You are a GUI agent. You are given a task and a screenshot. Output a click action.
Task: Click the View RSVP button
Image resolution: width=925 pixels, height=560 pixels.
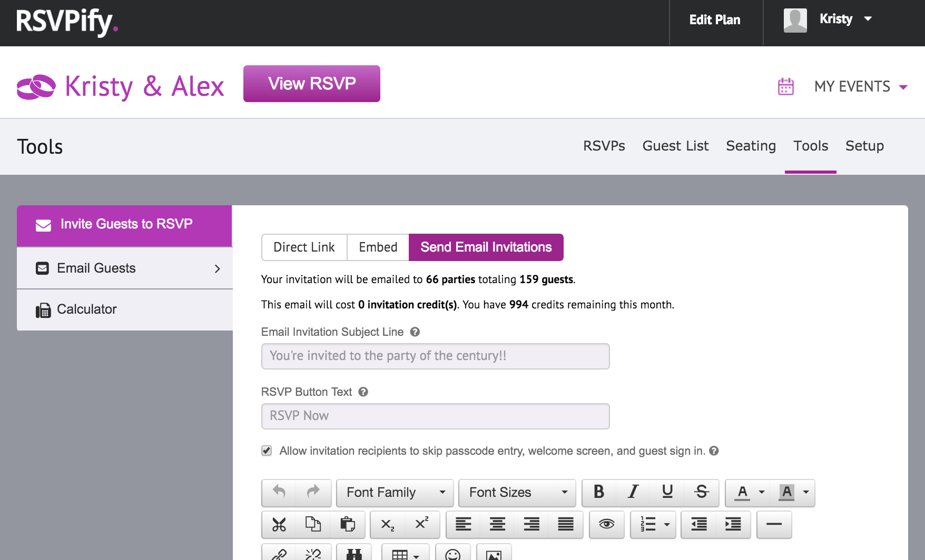point(311,83)
